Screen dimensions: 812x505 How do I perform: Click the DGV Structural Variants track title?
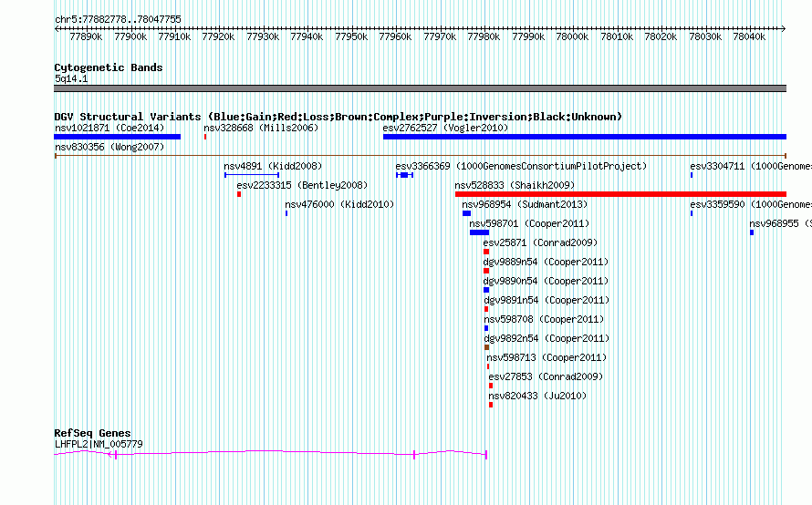point(338,117)
